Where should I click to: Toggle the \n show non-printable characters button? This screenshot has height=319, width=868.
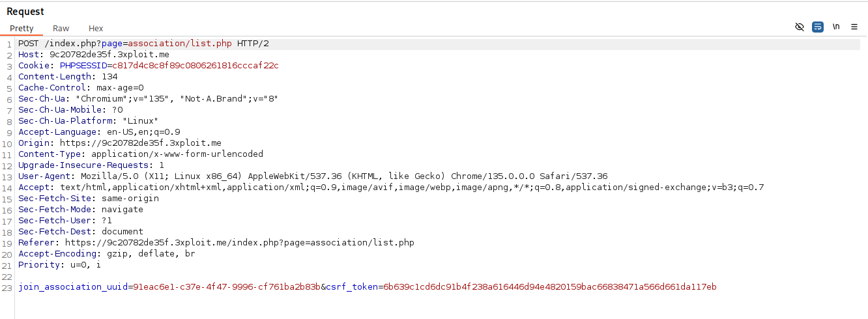[836, 27]
